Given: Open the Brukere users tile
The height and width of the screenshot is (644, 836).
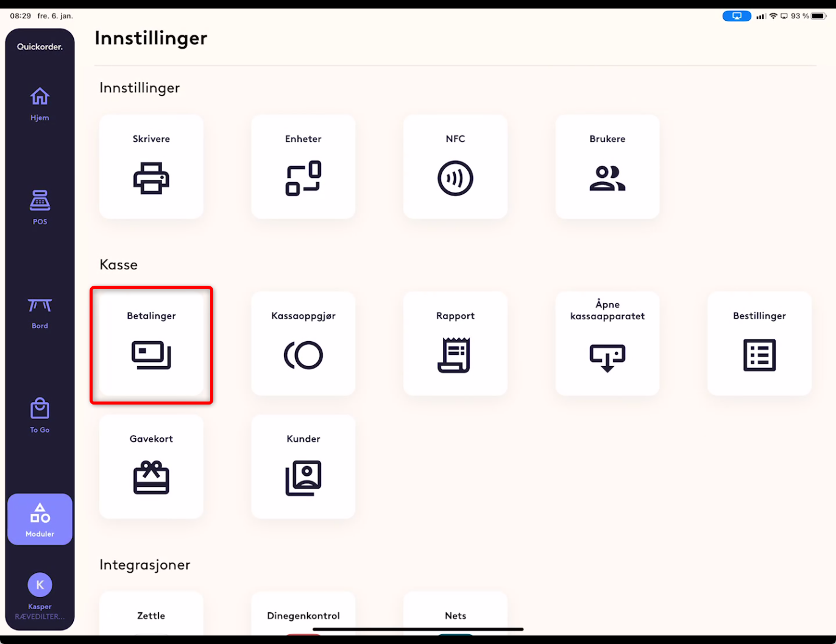Looking at the screenshot, I should 608,166.
